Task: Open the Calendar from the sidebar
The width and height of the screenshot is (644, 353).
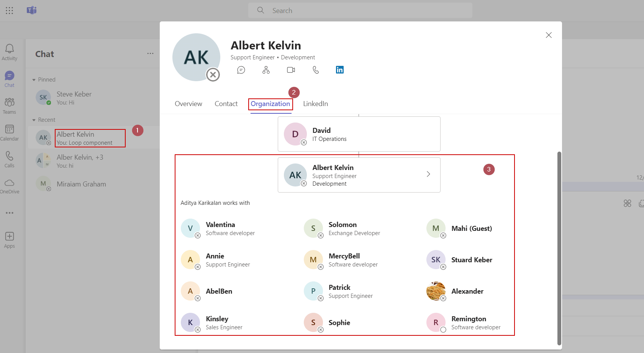Action: pos(10,132)
